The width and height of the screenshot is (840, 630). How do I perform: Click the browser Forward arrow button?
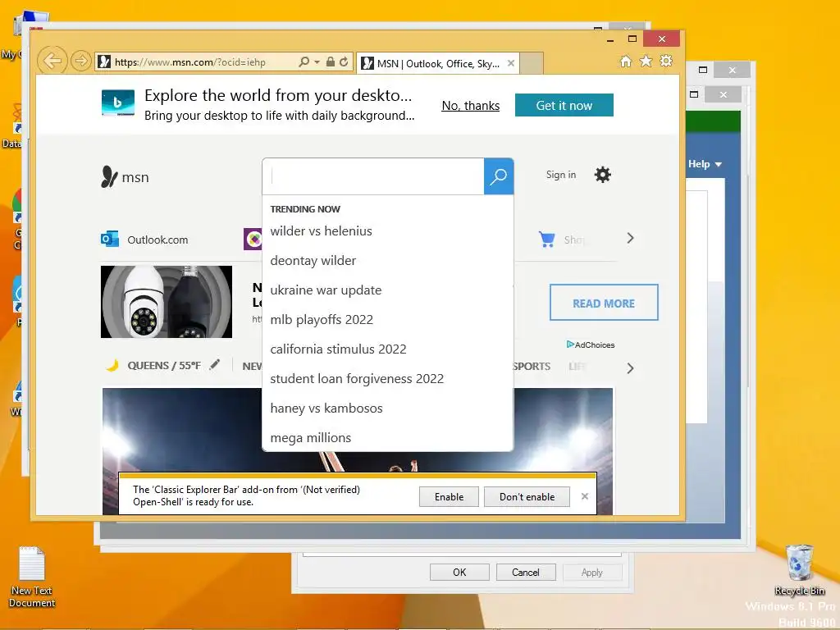pos(81,61)
